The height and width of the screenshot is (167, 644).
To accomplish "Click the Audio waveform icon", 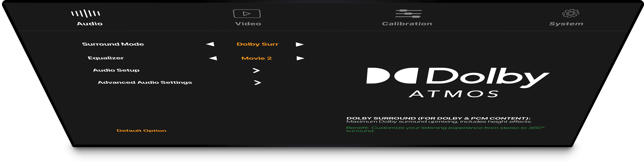I will point(86,13).
